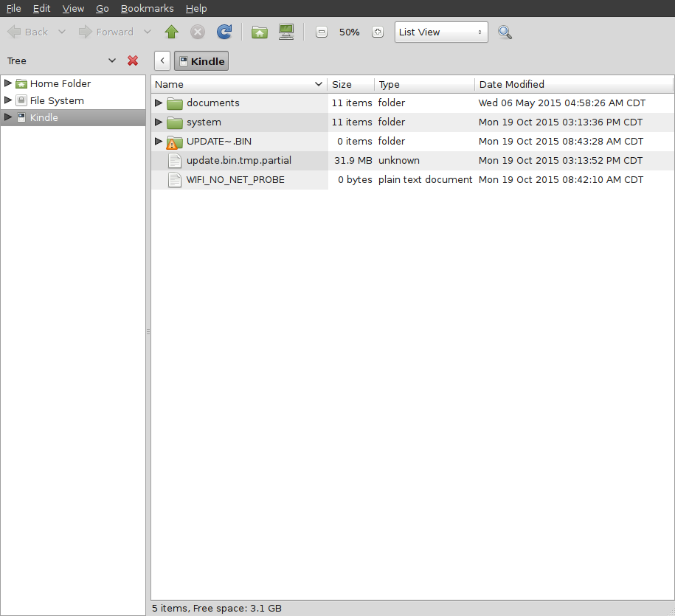
Task: Click the 0 items size cell
Action: (x=355, y=141)
